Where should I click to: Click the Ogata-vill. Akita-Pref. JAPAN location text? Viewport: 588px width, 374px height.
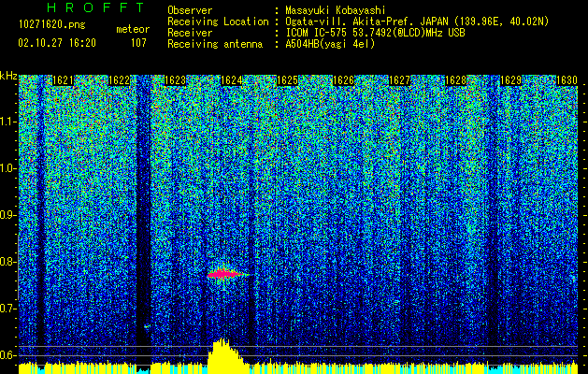click(x=417, y=22)
